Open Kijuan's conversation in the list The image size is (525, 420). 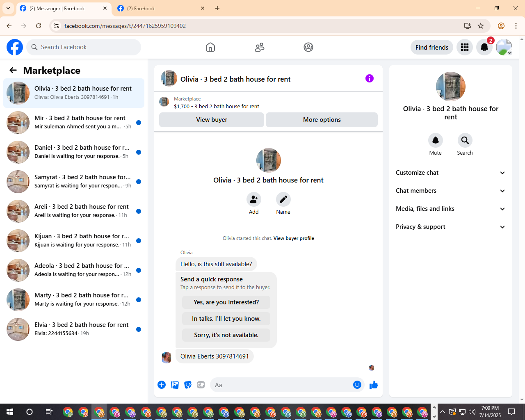click(74, 241)
